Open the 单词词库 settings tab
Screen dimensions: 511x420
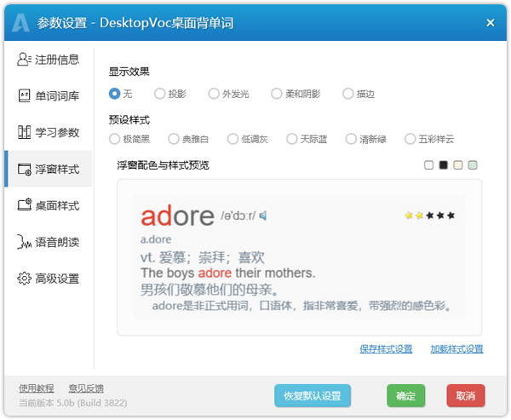pos(49,96)
